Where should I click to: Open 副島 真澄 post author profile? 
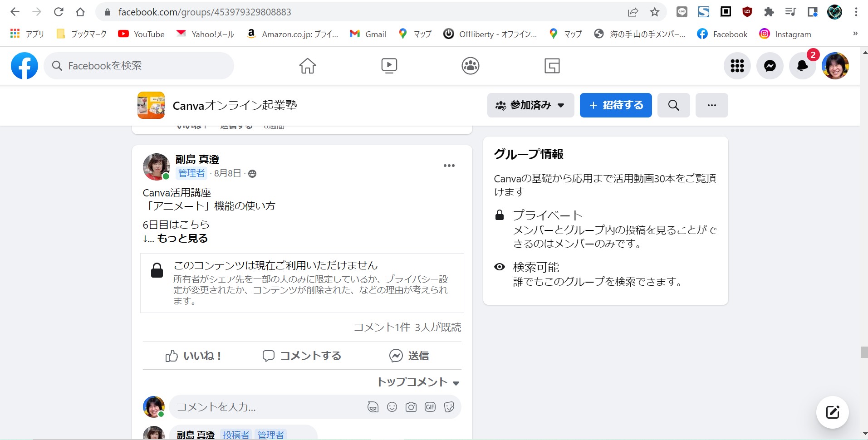coord(197,159)
